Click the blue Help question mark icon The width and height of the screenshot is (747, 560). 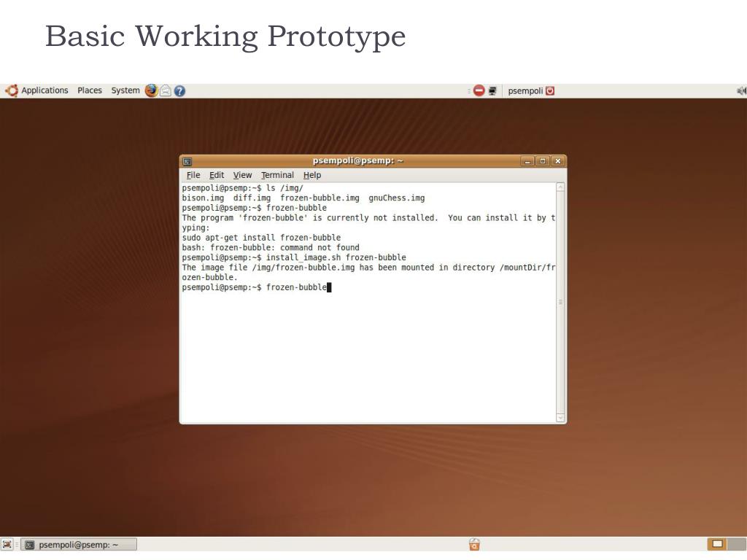[179, 91]
